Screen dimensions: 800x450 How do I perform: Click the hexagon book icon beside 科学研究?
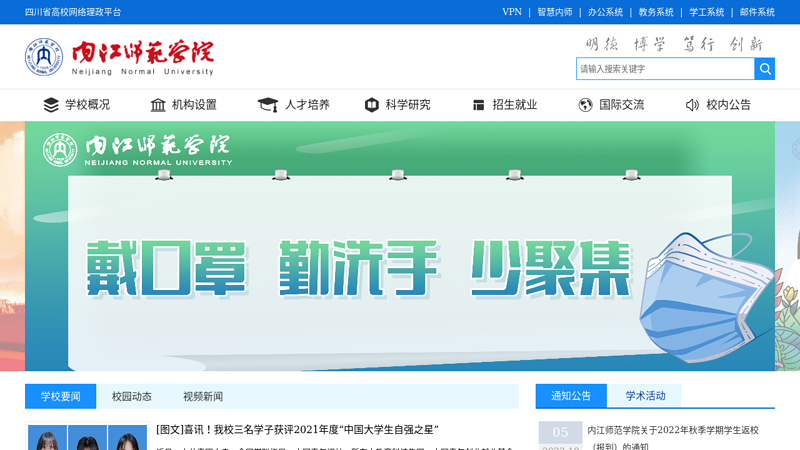372,105
